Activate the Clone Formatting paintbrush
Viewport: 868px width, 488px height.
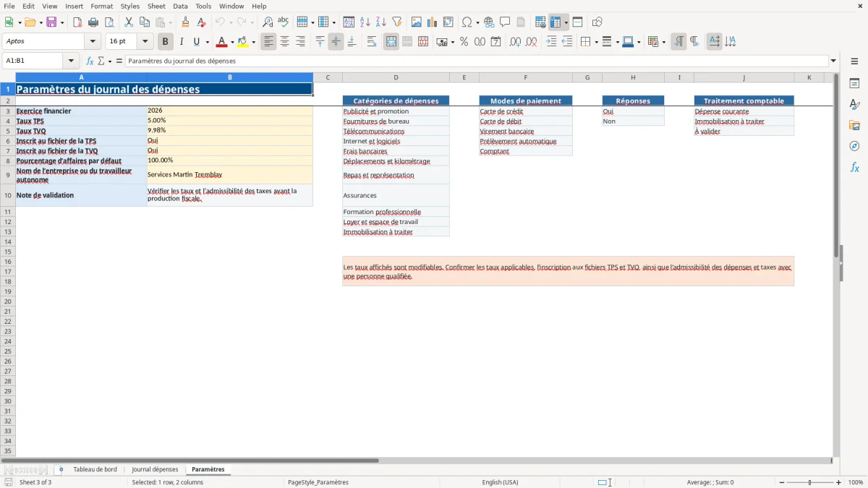(x=186, y=22)
